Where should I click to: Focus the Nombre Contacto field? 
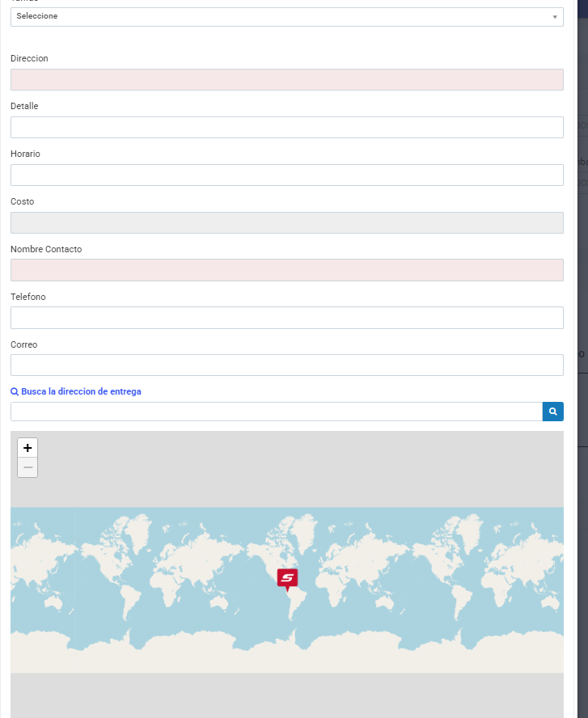point(286,270)
